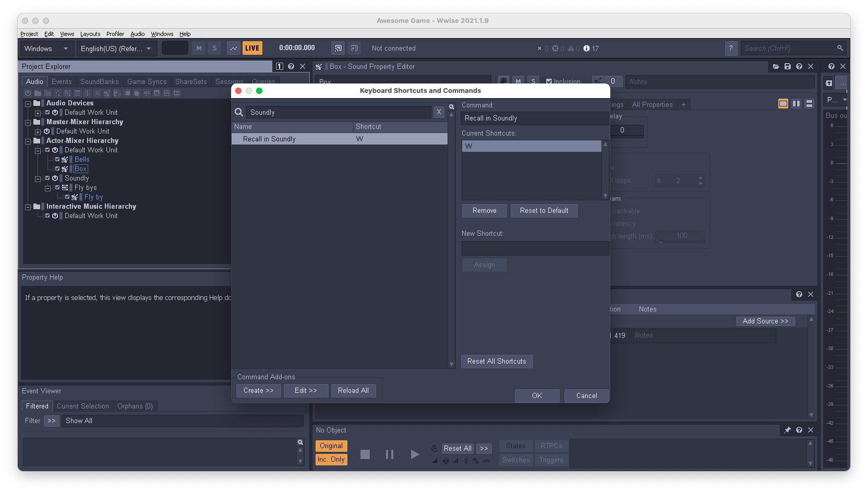
Task: Click the Event Viewer search icon
Action: pos(300,442)
